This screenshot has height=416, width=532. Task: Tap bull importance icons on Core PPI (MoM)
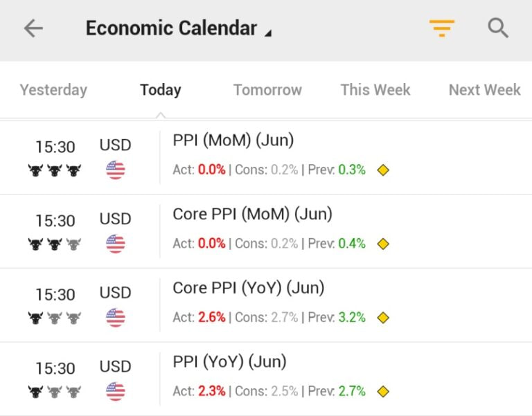coord(55,244)
